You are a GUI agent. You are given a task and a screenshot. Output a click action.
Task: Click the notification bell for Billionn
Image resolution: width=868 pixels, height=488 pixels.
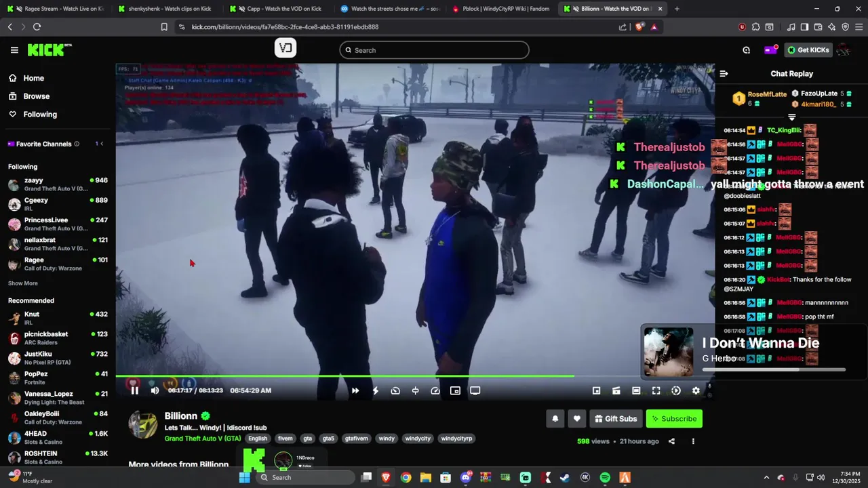[555, 419]
